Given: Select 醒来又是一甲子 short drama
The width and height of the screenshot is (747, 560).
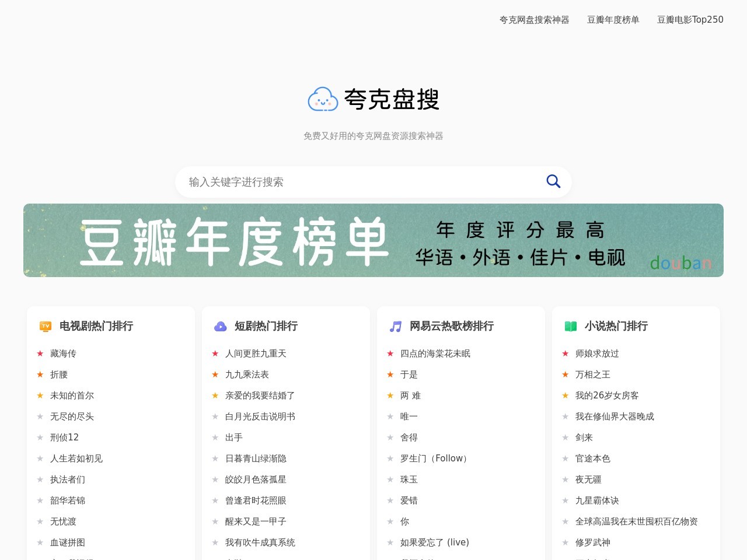Looking at the screenshot, I should tap(256, 521).
